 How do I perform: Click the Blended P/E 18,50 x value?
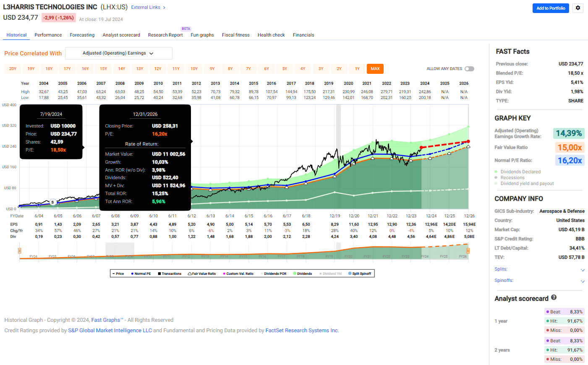[575, 73]
